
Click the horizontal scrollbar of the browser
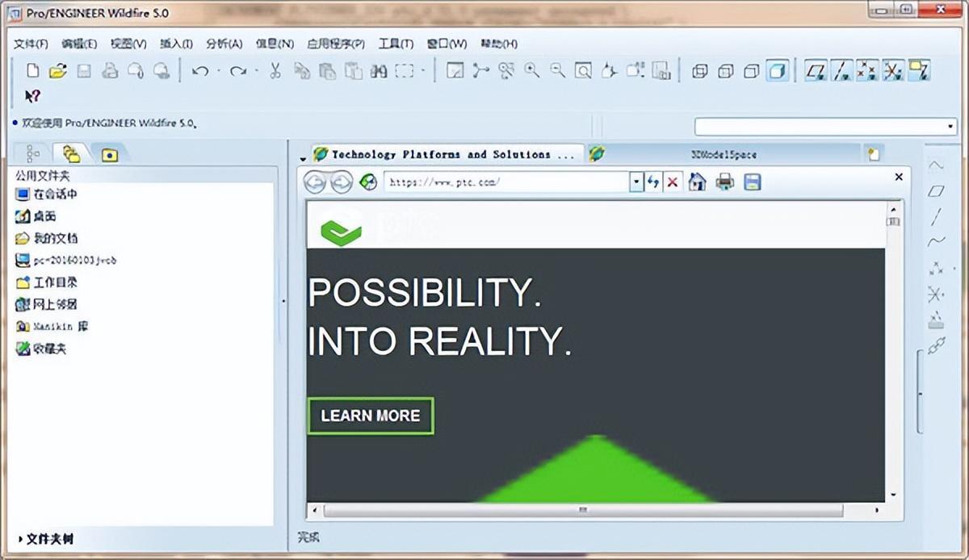point(583,511)
